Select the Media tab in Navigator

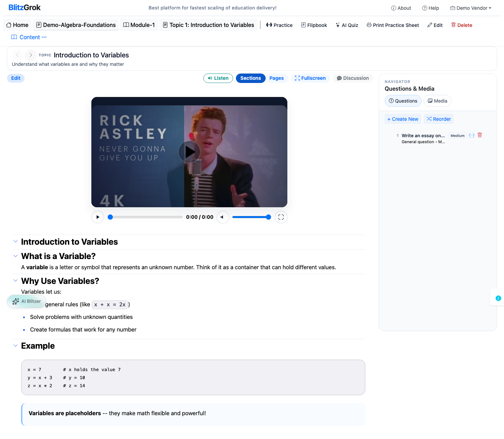tap(437, 101)
